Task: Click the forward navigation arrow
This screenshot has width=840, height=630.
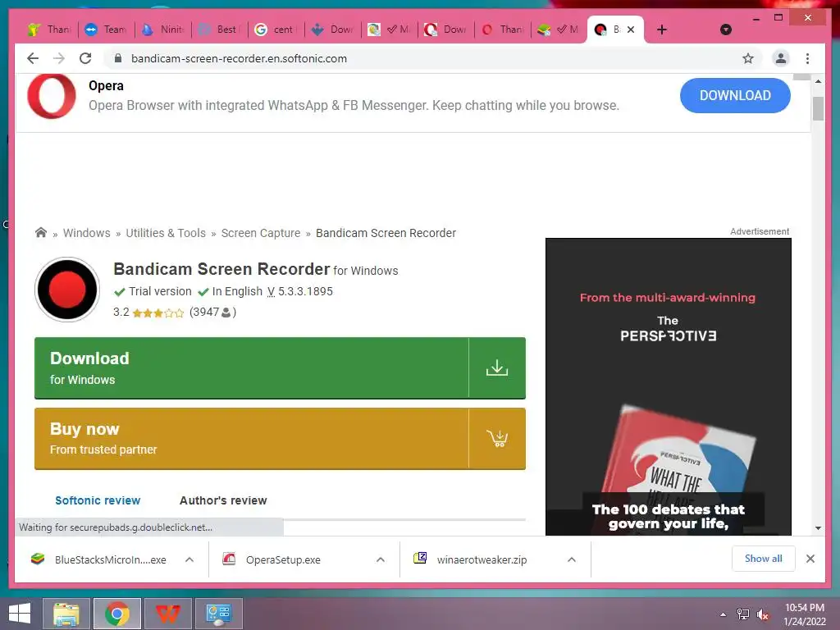Action: pyautogui.click(x=59, y=58)
